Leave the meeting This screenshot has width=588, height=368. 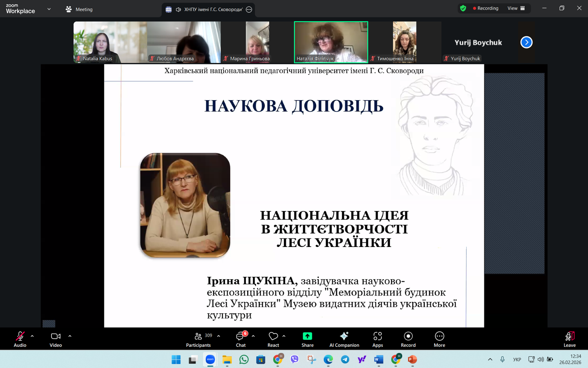[569, 339]
